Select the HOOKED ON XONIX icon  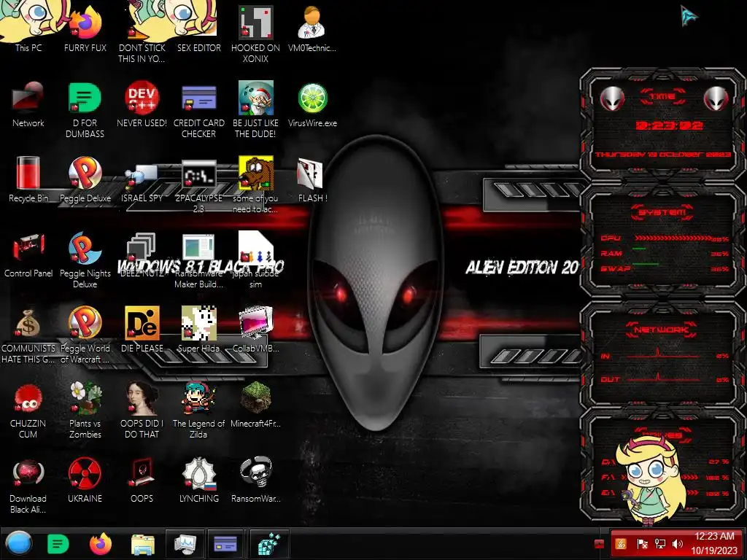pos(255,32)
